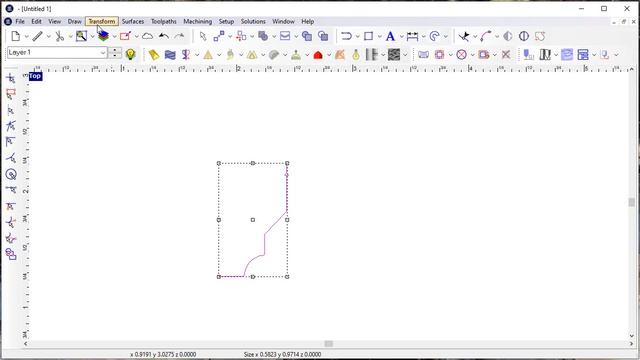This screenshot has height=360, width=640.
Task: Click the Top view label
Action: 35,76
